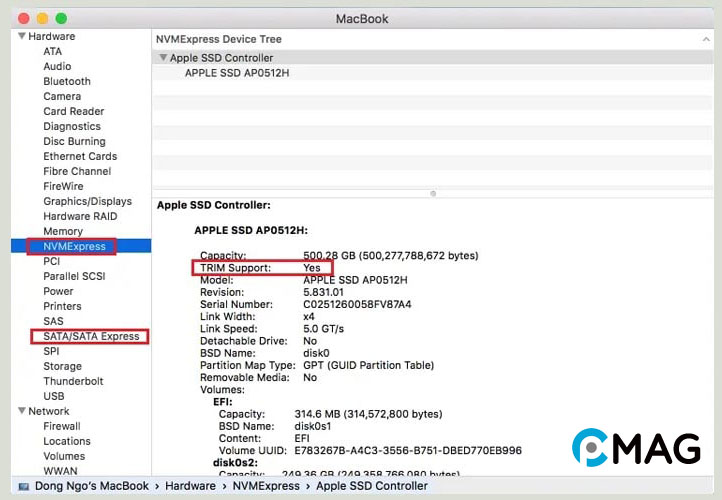Select APPLE SSD AP0512H device row
The image size is (722, 500).
432,73
